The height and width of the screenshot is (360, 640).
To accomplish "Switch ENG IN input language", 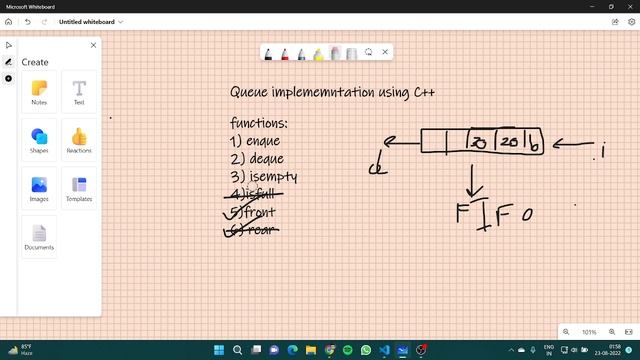I will (x=549, y=350).
